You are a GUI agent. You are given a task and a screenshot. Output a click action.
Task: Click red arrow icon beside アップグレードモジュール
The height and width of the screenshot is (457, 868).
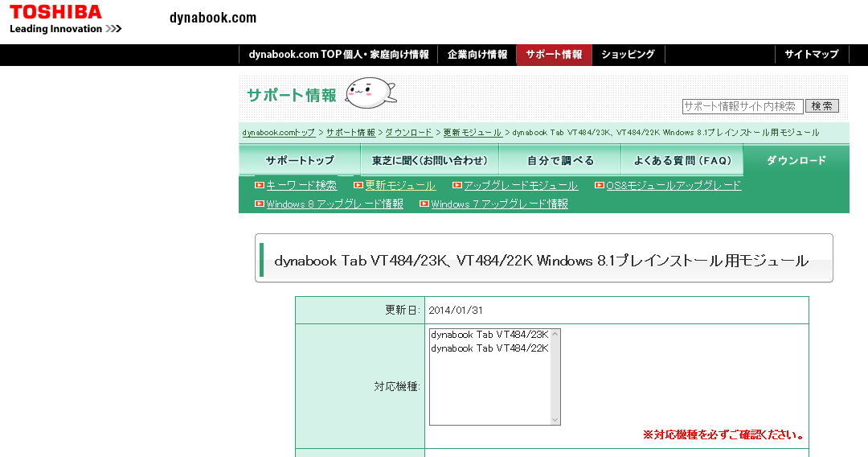457,186
